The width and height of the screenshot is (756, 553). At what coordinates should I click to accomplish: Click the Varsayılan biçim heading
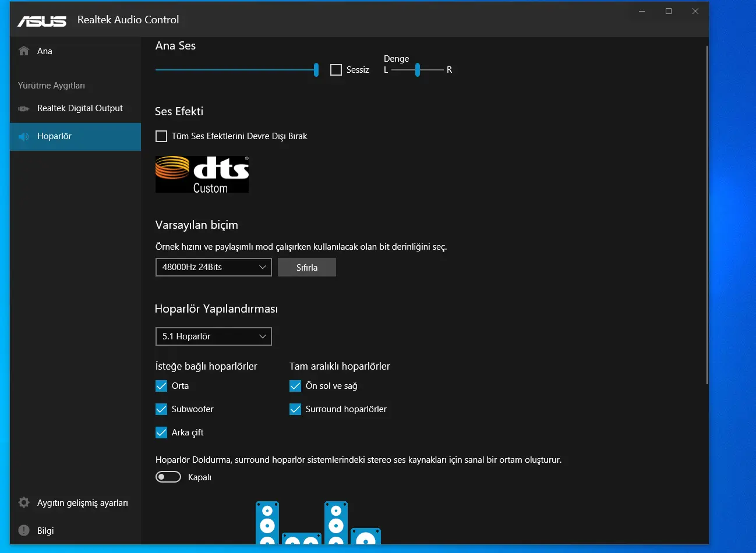197,225
